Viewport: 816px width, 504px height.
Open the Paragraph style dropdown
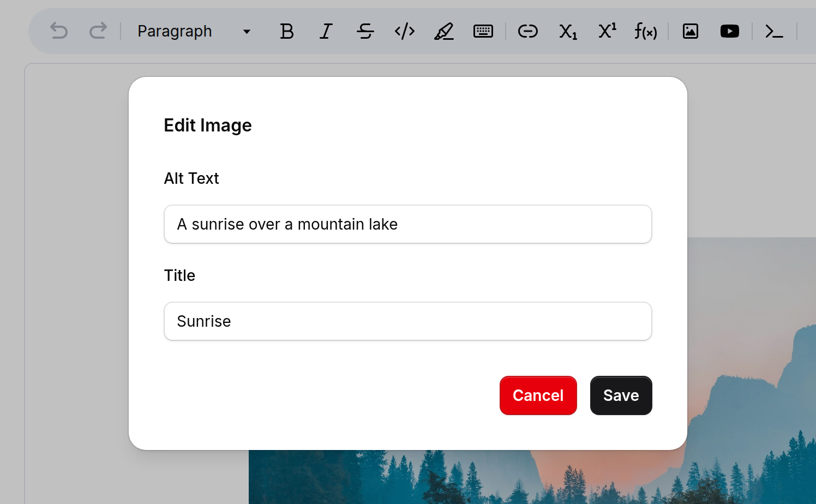point(194,31)
